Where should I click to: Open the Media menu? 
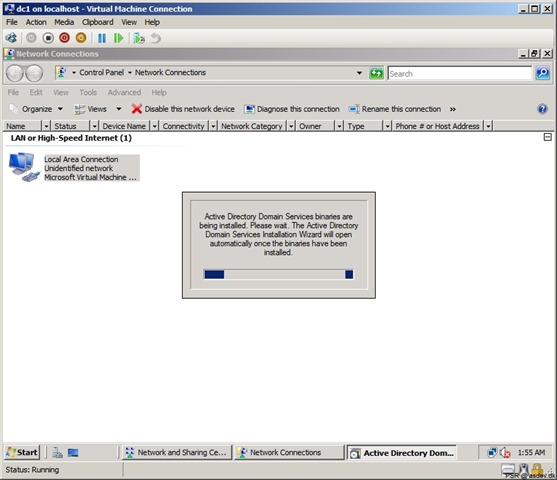64,22
